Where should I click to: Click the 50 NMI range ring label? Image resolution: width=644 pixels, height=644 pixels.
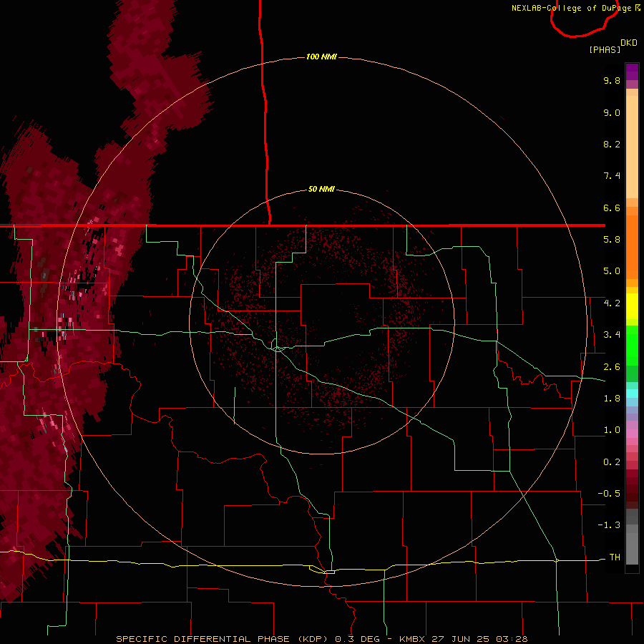click(321, 189)
